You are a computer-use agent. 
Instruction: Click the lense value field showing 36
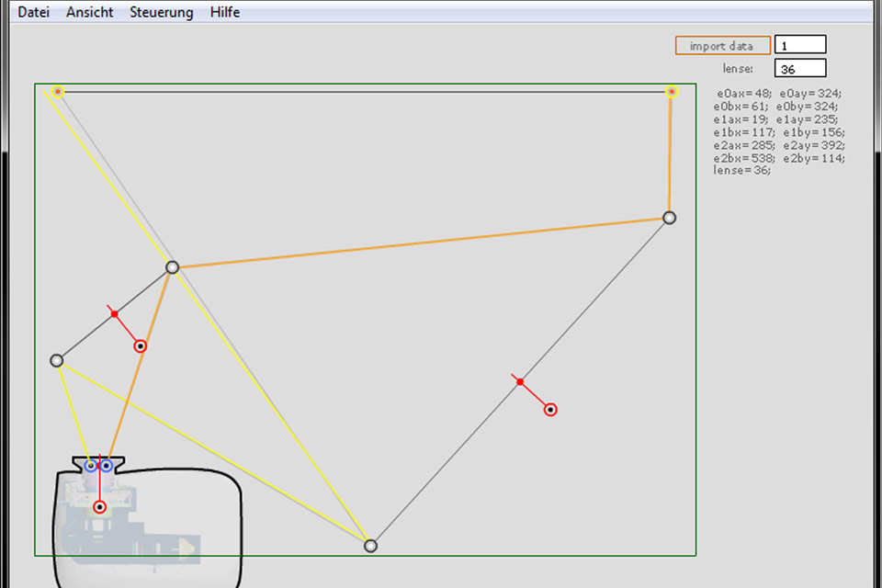[x=799, y=68]
